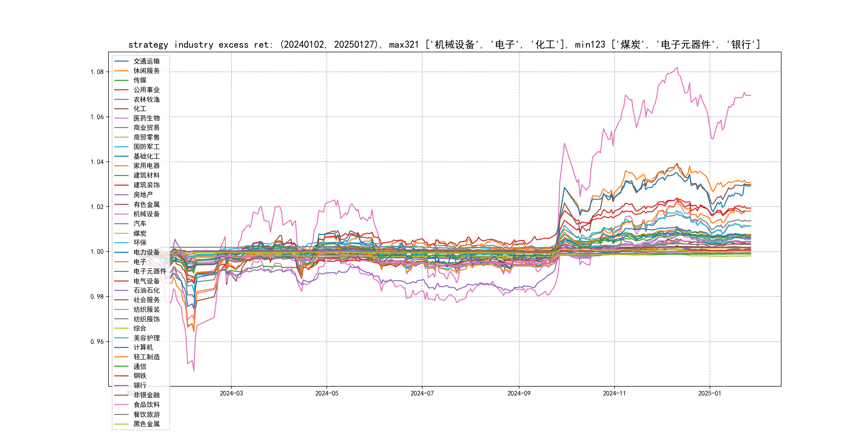This screenshot has width=868, height=434.
Task: Click the line swatch next to 煤炭
Action: click(121, 233)
